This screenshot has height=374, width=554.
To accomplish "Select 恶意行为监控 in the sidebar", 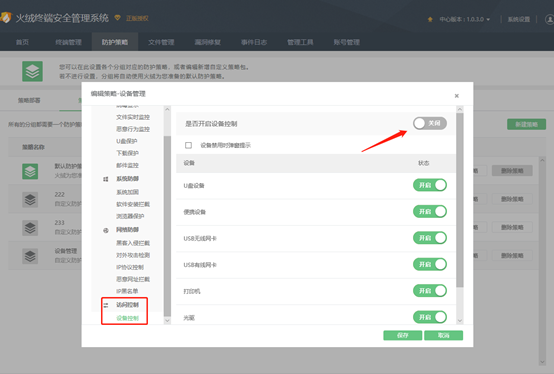I will point(133,129).
